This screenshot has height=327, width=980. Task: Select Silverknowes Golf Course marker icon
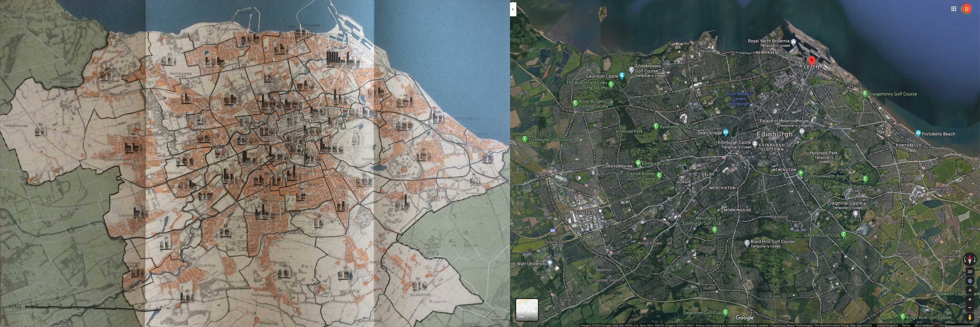tap(632, 70)
